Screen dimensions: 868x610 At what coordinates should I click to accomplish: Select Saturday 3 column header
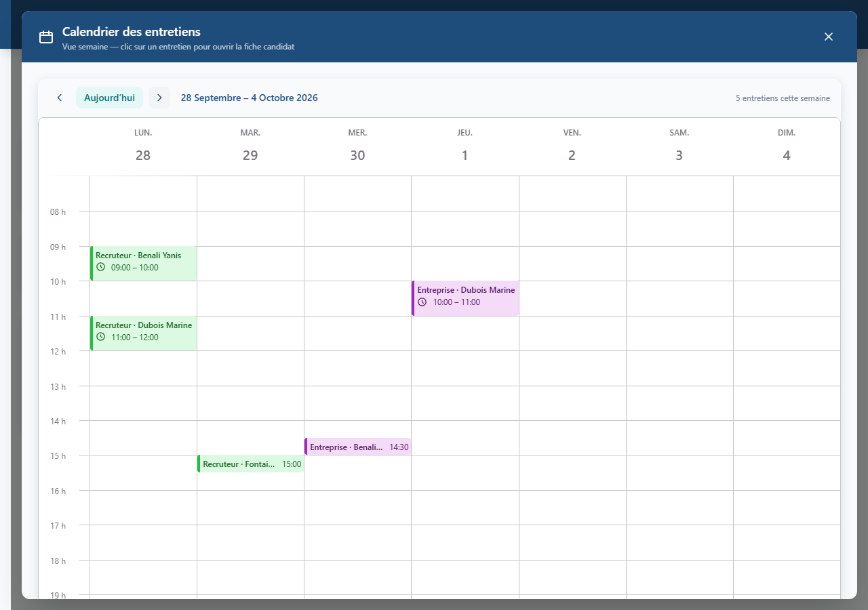point(679,146)
